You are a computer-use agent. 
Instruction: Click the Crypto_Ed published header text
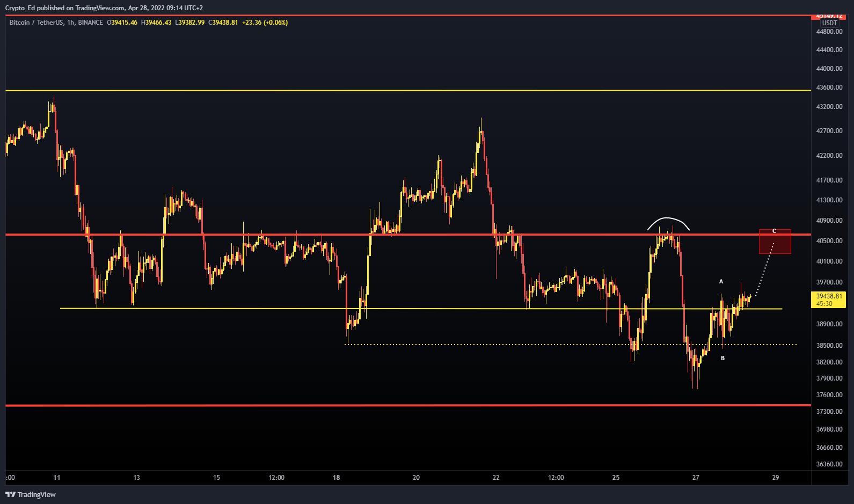pyautogui.click(x=104, y=8)
